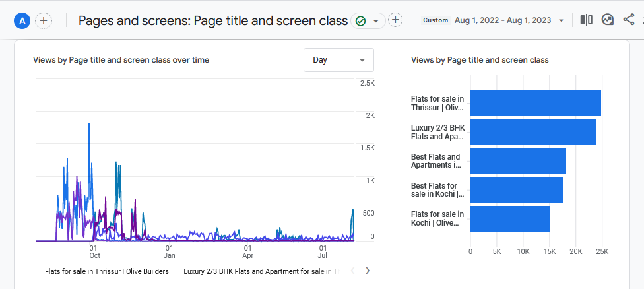The height and width of the screenshot is (289, 644).
Task: Select legend 'Flats for sale in Thrissur | Olive Builders'
Action: [107, 271]
